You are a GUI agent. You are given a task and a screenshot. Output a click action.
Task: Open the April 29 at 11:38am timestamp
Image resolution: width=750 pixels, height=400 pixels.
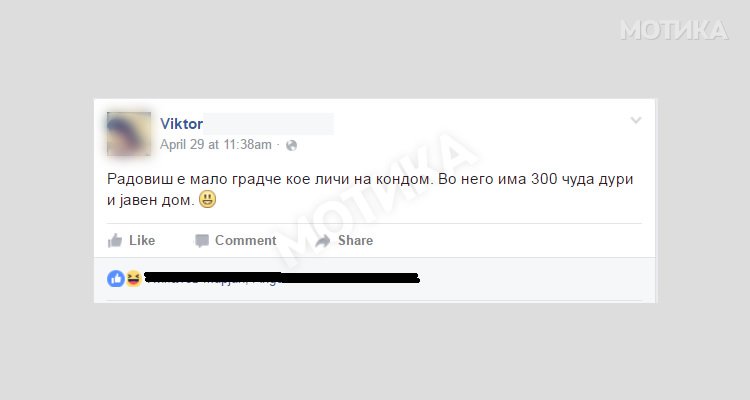coord(216,144)
